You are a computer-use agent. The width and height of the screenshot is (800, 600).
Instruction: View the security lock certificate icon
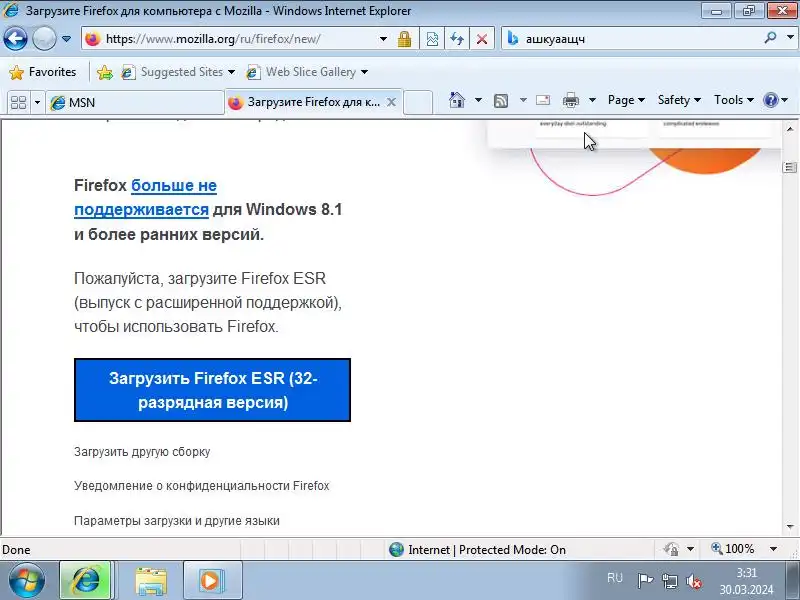pyautogui.click(x=405, y=39)
